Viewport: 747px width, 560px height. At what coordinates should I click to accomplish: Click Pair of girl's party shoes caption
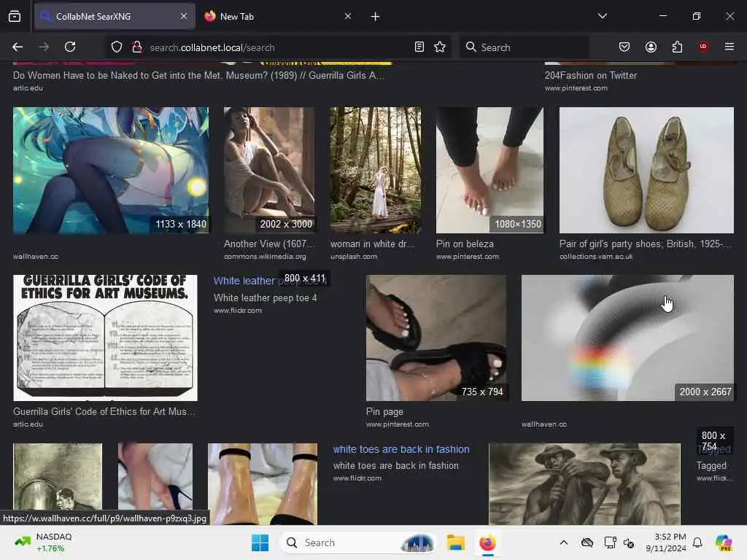pos(645,244)
